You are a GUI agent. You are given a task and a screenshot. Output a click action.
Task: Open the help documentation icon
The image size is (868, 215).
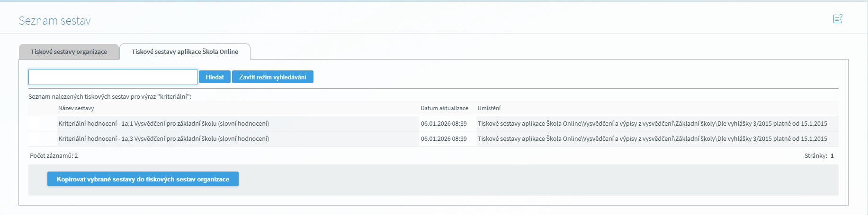point(837,19)
